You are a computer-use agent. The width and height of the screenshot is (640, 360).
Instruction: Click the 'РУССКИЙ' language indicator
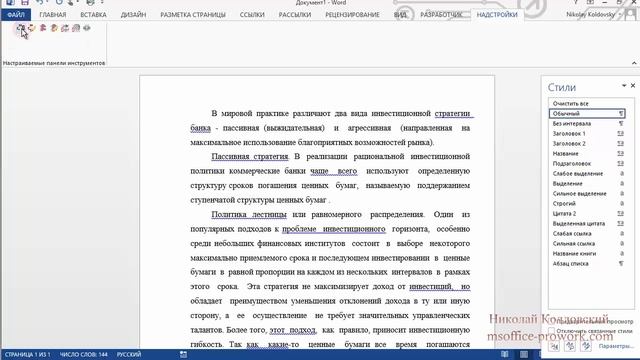(x=129, y=354)
